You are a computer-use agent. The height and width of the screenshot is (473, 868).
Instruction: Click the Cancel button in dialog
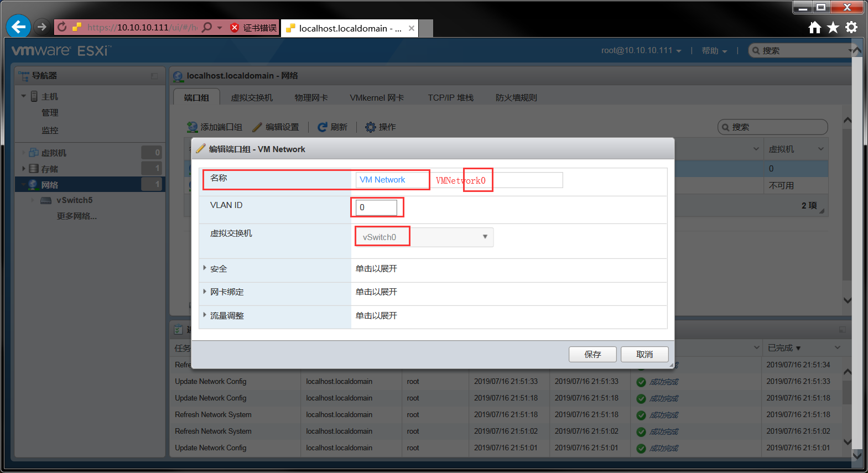point(644,354)
